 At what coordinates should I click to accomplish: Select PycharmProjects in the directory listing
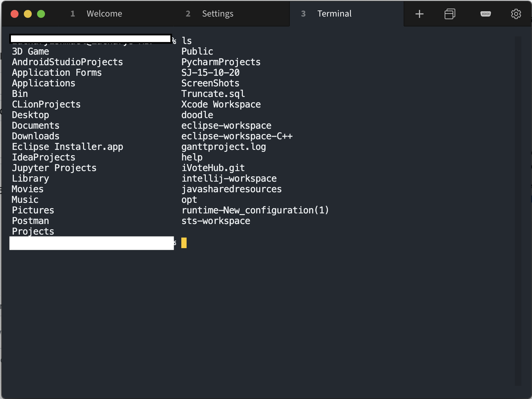tap(221, 62)
